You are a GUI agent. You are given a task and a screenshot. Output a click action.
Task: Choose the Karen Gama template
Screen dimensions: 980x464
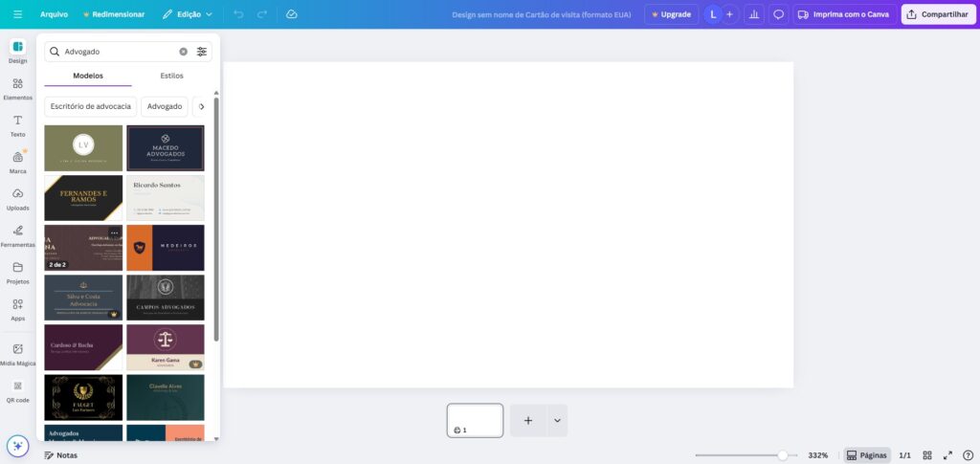click(165, 347)
